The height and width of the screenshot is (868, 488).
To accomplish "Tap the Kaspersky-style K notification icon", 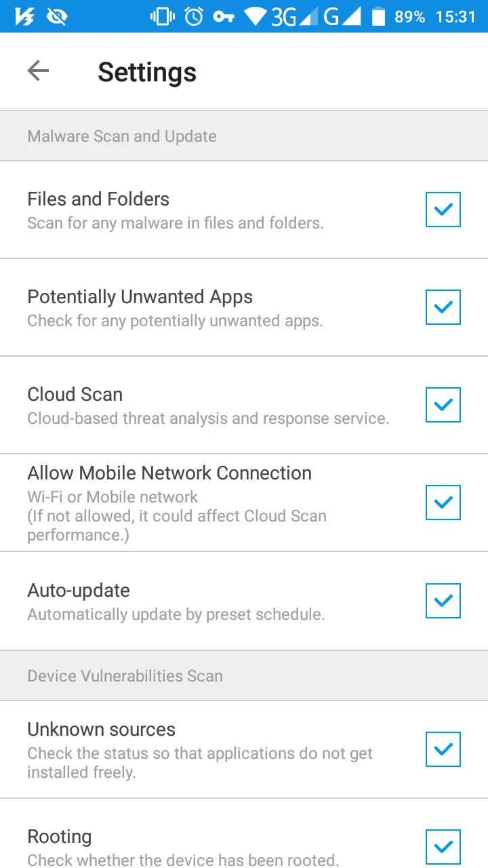I will click(25, 17).
